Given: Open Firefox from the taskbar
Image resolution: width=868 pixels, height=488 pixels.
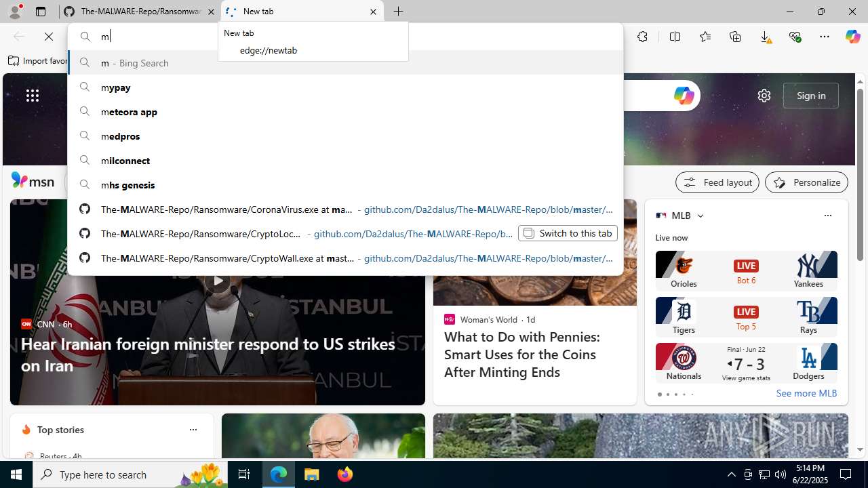Looking at the screenshot, I should point(345,474).
